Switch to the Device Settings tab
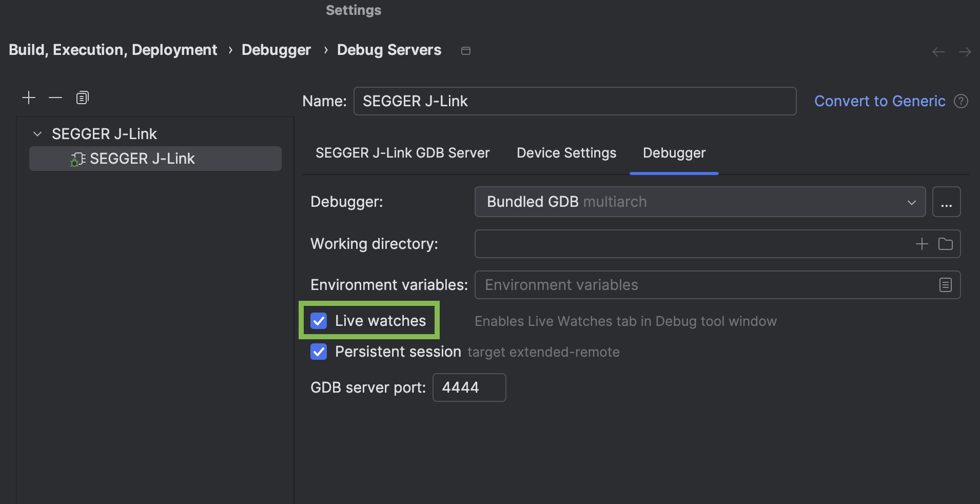 (x=565, y=153)
